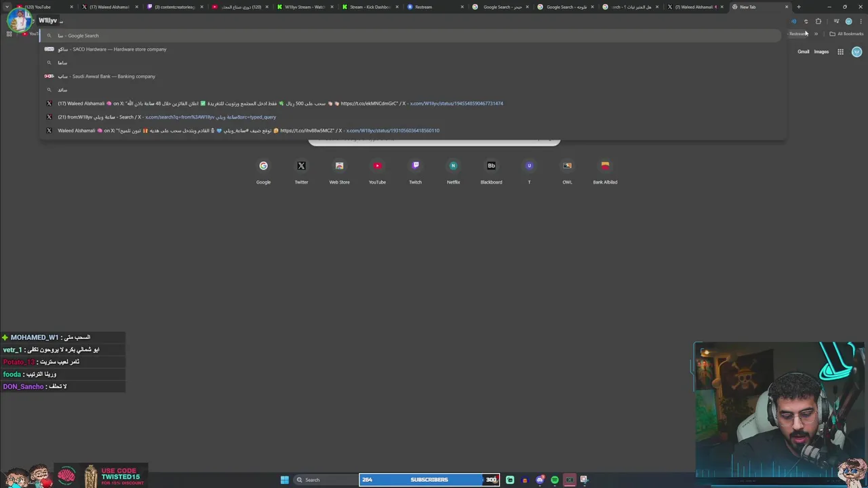Open the OWL shortcut tile
The height and width of the screenshot is (488, 868).
(567, 172)
